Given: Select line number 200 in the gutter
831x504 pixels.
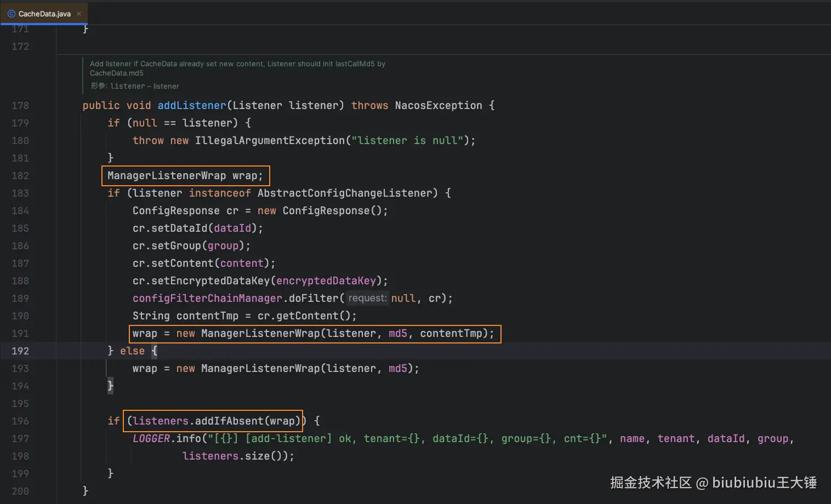Looking at the screenshot, I should click(20, 491).
